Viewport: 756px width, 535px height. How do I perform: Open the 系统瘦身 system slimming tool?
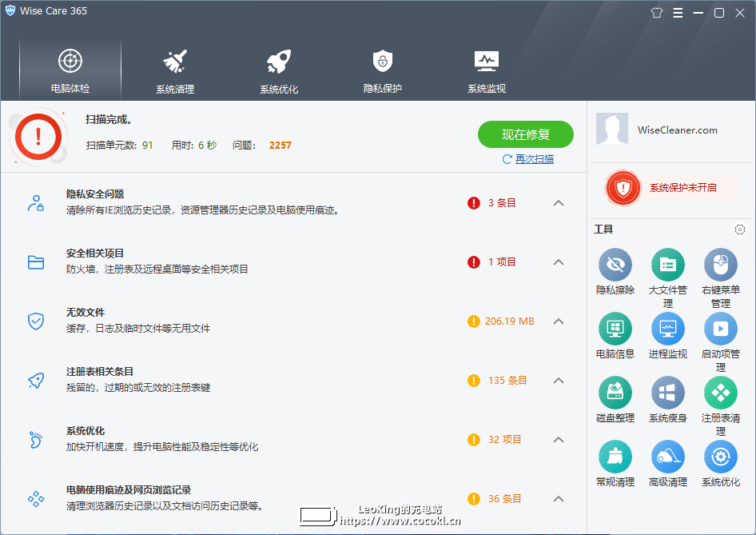pyautogui.click(x=668, y=393)
